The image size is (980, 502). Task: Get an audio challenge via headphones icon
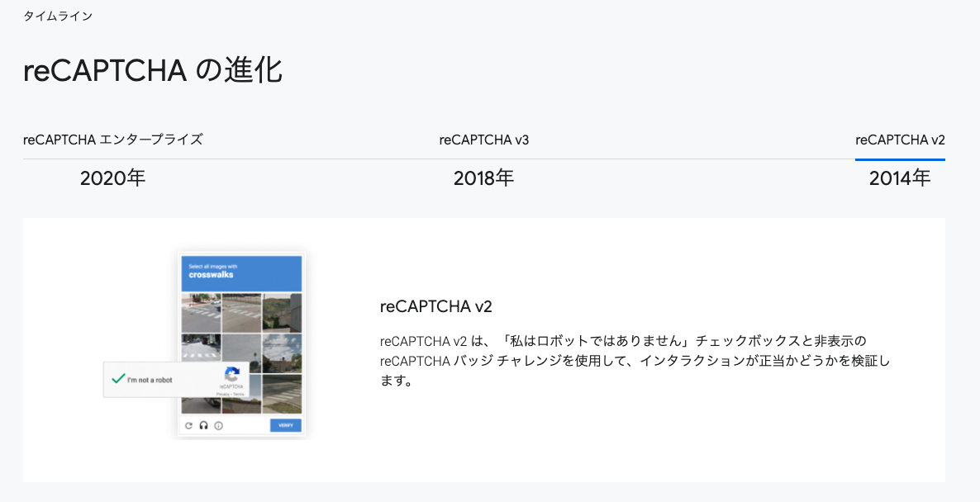pos(204,426)
